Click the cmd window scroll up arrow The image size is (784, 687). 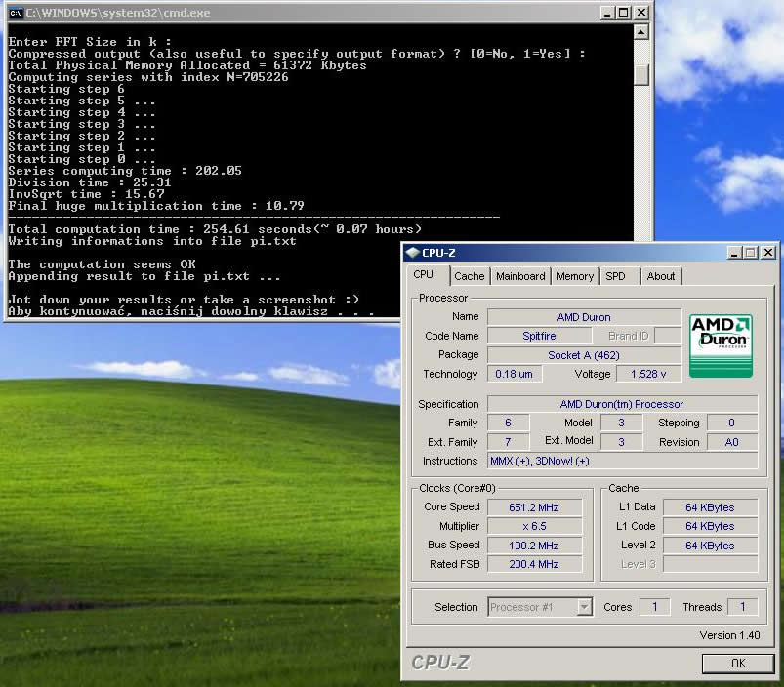pos(641,32)
